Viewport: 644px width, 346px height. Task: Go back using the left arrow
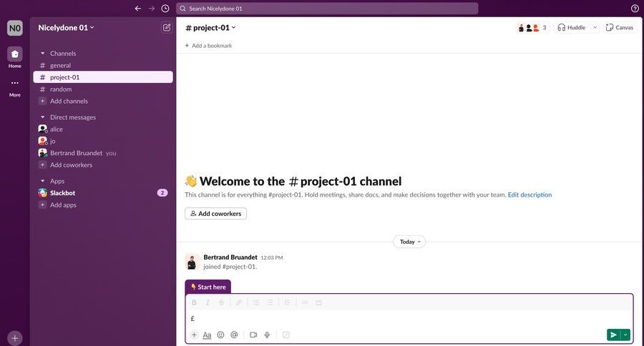point(138,8)
